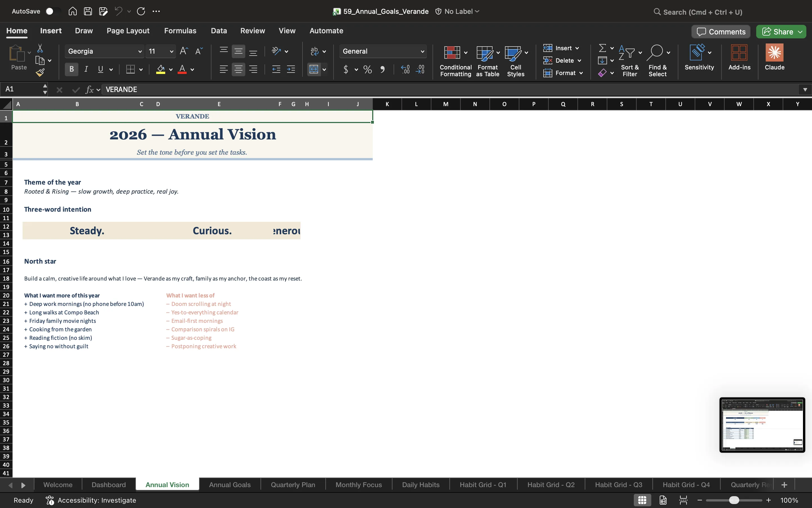Open the No Label sensitivity dropdown

[458, 11]
